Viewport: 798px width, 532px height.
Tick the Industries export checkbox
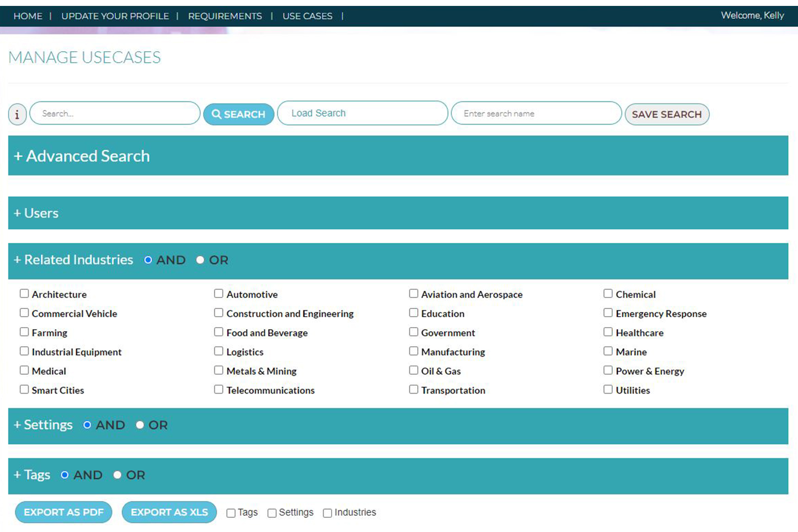click(x=327, y=513)
